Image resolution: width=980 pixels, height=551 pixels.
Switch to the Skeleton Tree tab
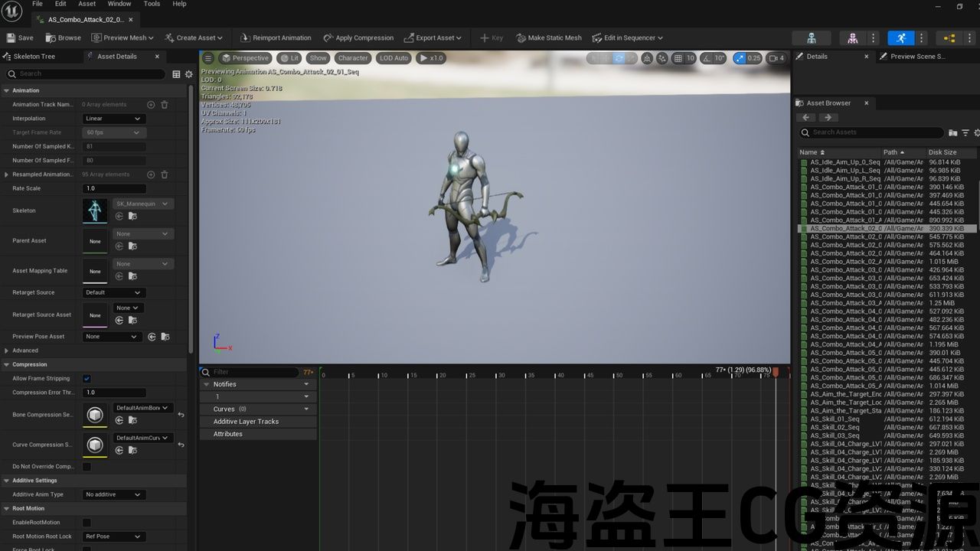pyautogui.click(x=34, y=57)
